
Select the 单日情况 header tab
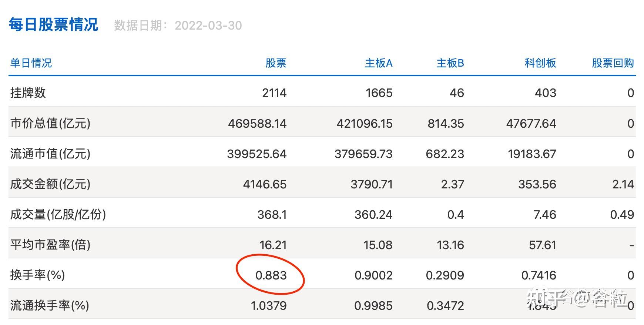click(x=31, y=63)
